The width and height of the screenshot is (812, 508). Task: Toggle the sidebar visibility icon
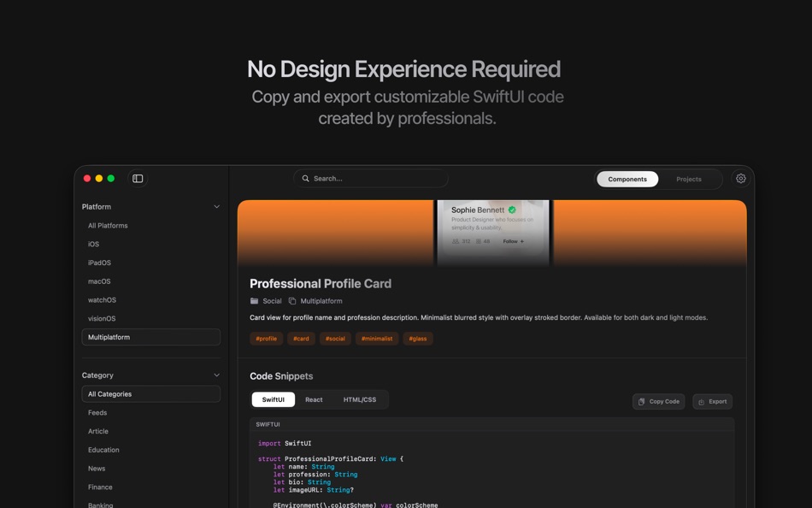click(x=137, y=178)
